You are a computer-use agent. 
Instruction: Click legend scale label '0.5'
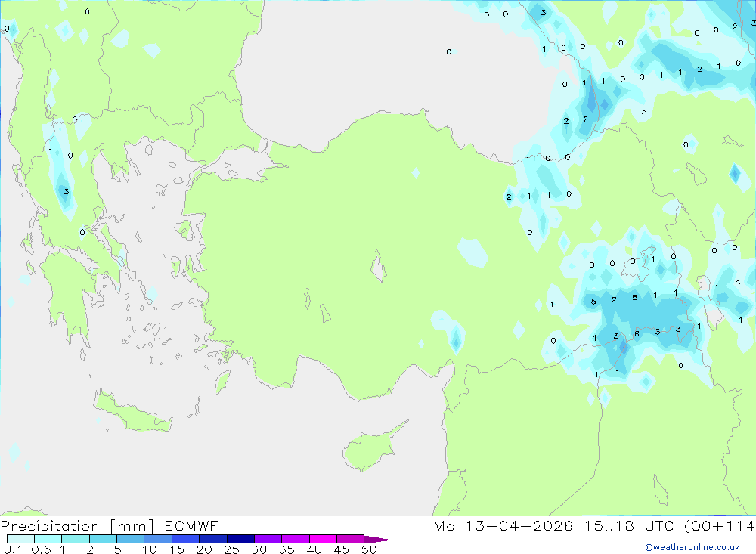click(42, 549)
